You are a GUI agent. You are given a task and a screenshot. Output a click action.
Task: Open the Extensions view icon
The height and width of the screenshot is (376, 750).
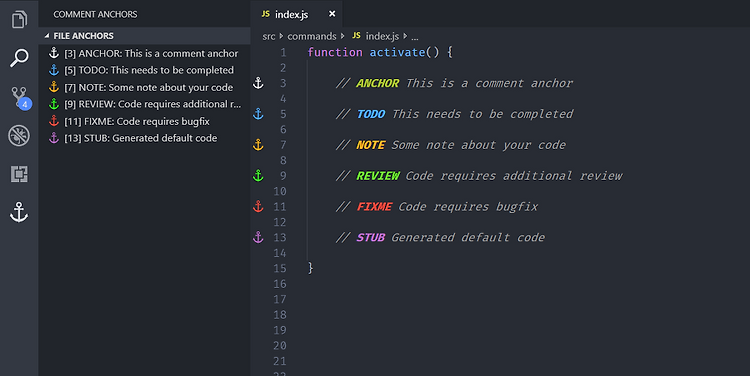click(19, 174)
